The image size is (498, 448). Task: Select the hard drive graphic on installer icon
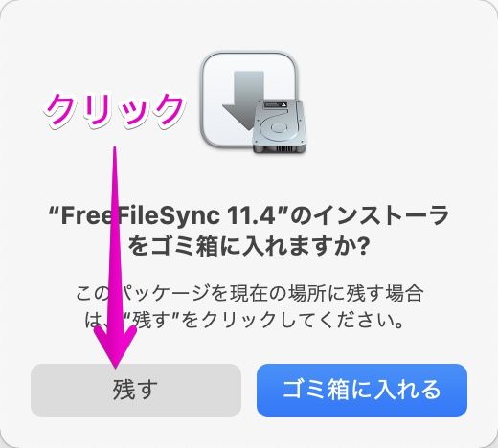pyautogui.click(x=279, y=126)
